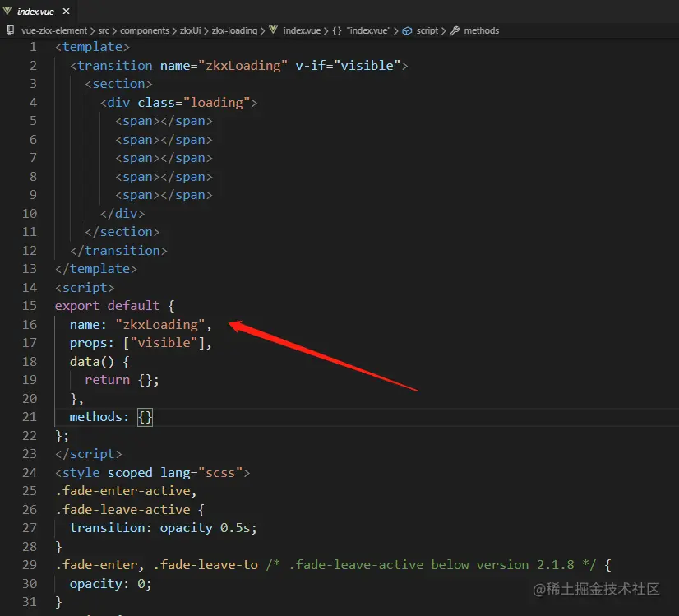Viewport: 679px width, 616px height.
Task: Click the 0.5s value on line 27
Action: (x=235, y=528)
